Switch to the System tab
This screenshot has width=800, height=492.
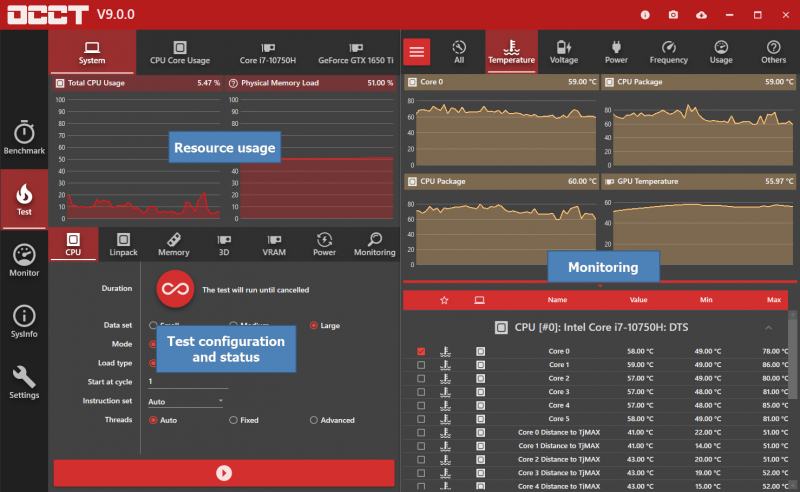pyautogui.click(x=92, y=52)
